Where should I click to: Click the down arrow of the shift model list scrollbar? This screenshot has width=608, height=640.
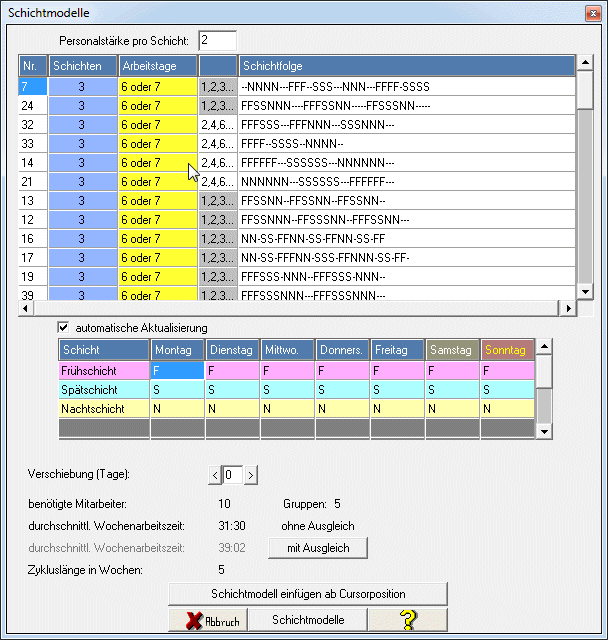585,291
